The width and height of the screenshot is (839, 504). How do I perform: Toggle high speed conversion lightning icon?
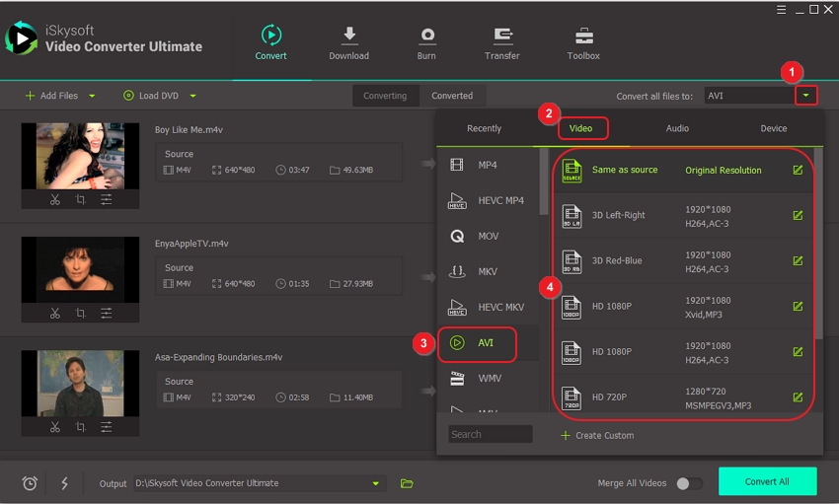65,483
